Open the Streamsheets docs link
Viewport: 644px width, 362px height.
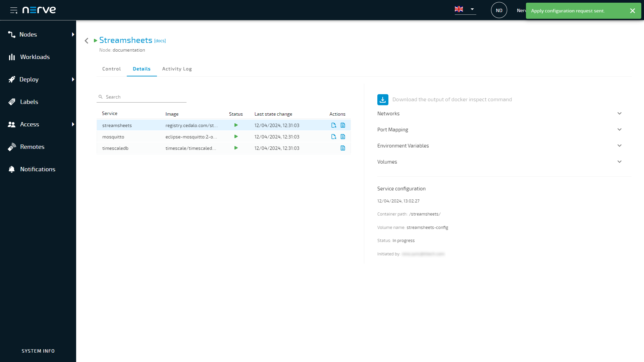point(160,41)
